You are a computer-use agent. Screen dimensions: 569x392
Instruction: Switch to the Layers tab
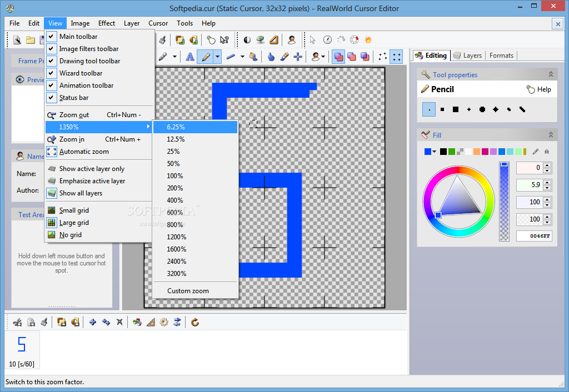tap(468, 56)
